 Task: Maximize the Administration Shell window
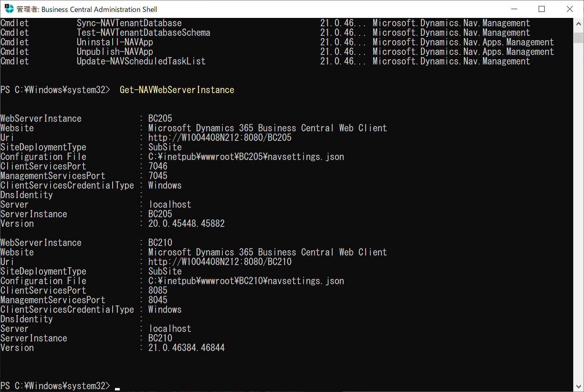[x=541, y=9]
